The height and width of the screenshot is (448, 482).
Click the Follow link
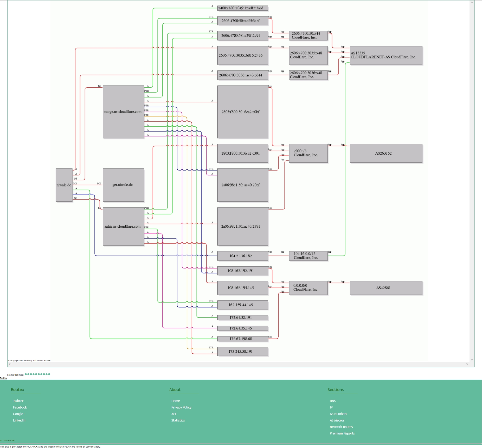3,378
